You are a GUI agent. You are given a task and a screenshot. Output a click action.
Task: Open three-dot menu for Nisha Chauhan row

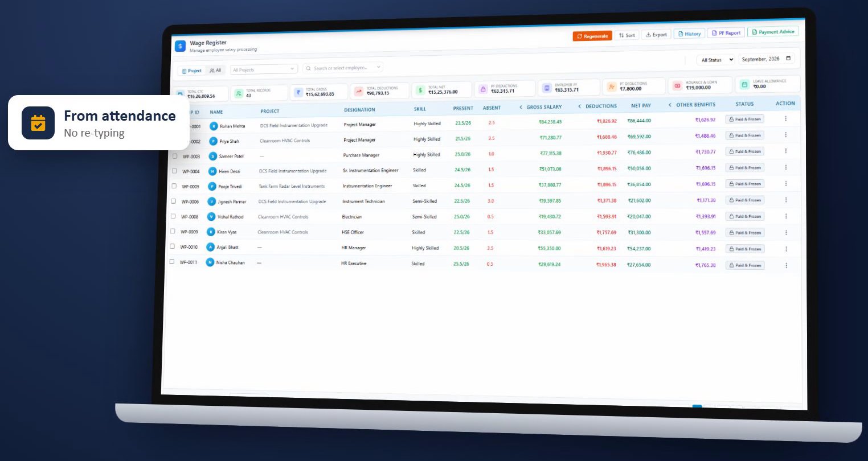pos(787,265)
